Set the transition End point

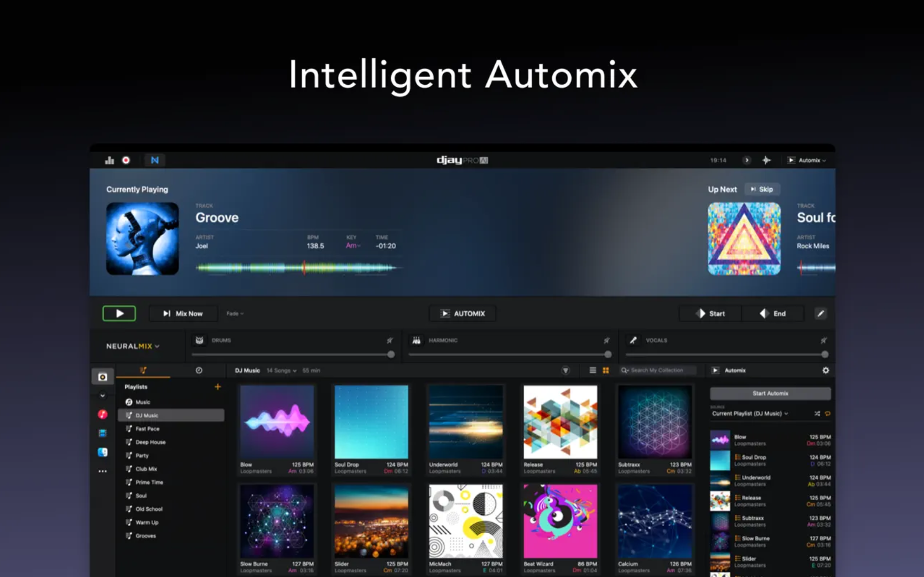(x=773, y=313)
